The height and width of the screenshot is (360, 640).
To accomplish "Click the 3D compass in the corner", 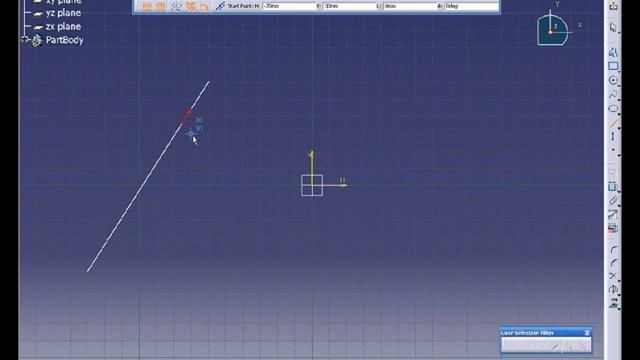I will 553,30.
